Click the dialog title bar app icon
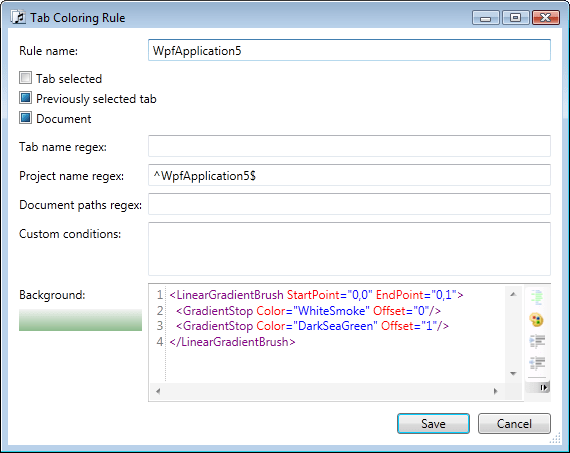Screen dimensions: 570x453 [x=18, y=17]
